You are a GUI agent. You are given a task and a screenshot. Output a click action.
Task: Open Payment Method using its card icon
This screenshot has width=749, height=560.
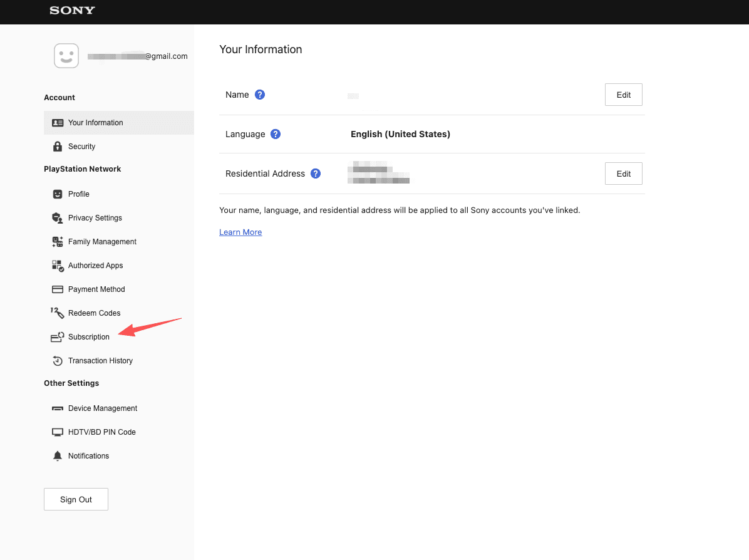[58, 289]
